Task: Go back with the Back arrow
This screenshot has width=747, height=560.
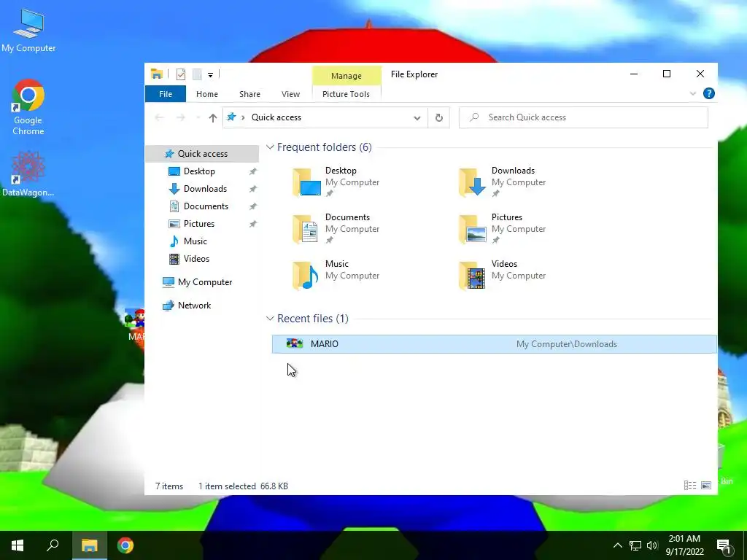Action: pyautogui.click(x=159, y=117)
